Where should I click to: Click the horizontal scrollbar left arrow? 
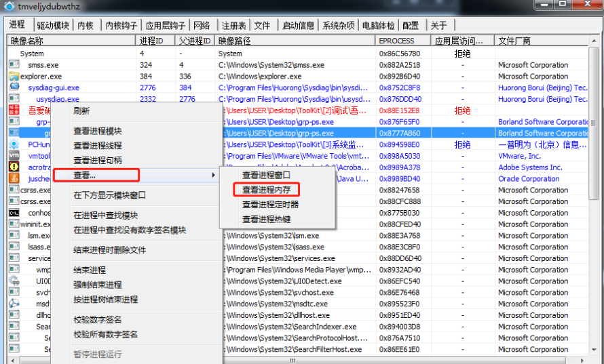[14, 360]
